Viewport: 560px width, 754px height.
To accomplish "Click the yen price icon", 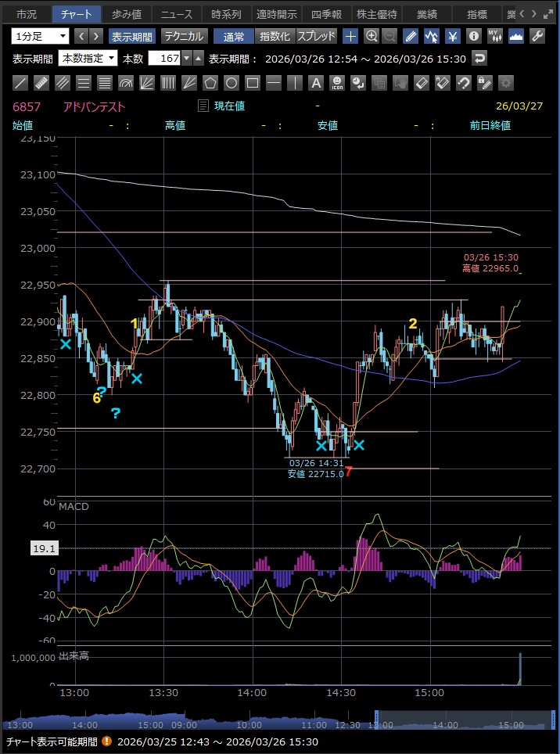I will 453,36.
